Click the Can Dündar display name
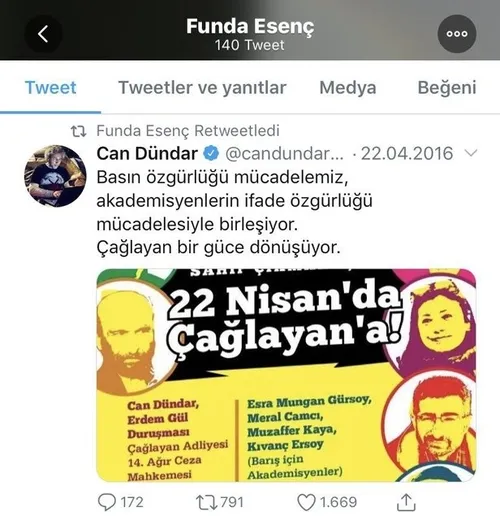The image size is (500, 524). click(147, 153)
